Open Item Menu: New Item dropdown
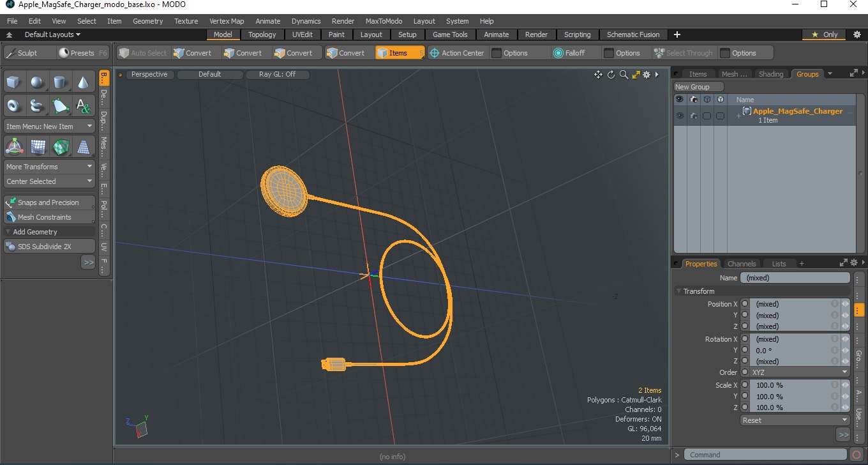Image resolution: width=868 pixels, height=465 pixels. pos(49,126)
